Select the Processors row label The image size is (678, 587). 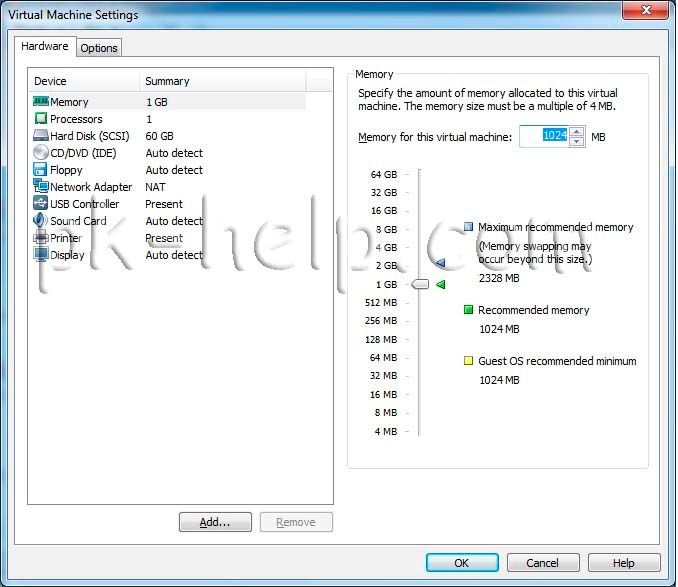point(76,119)
